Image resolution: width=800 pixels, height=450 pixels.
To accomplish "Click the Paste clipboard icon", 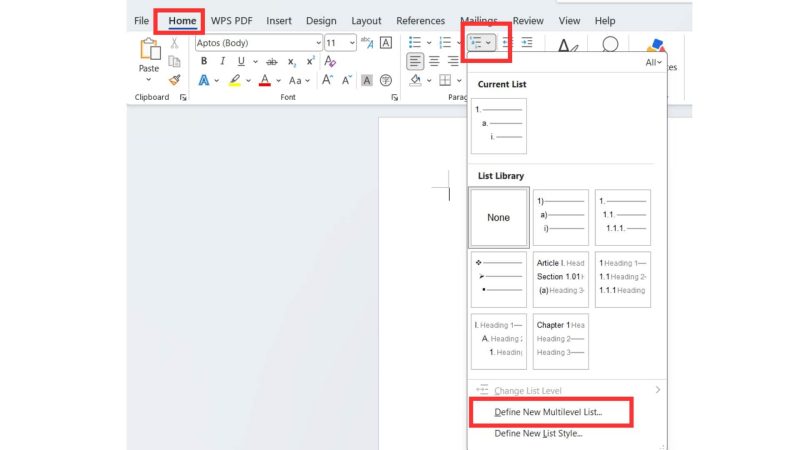I will [x=149, y=49].
